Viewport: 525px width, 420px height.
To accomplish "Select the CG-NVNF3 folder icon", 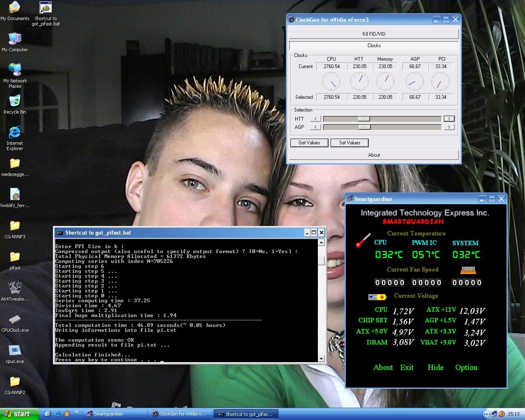I will coord(15,229).
